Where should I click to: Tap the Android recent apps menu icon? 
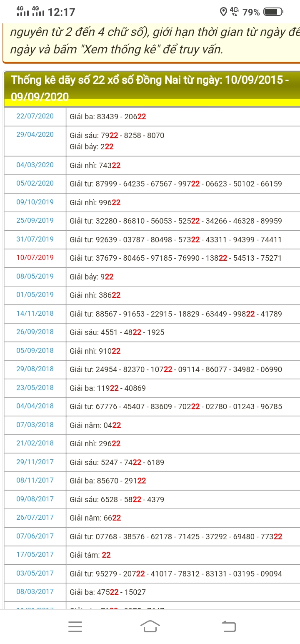tap(75, 626)
